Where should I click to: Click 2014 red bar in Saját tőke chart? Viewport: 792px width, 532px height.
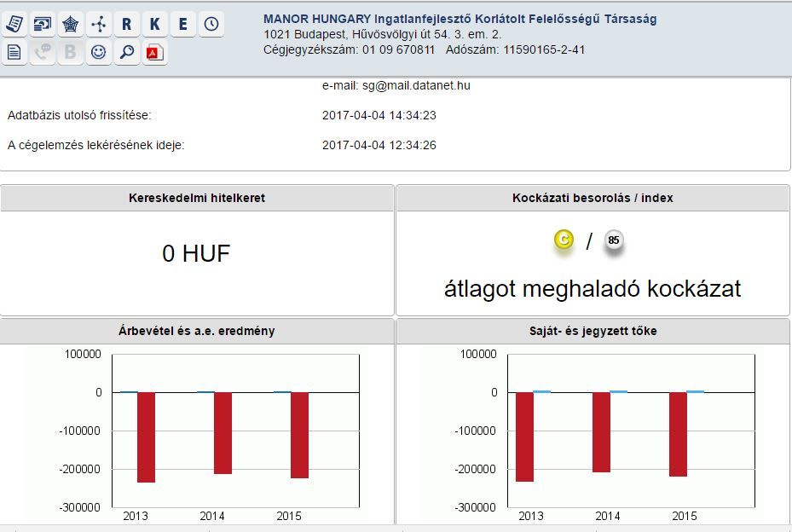tap(601, 432)
